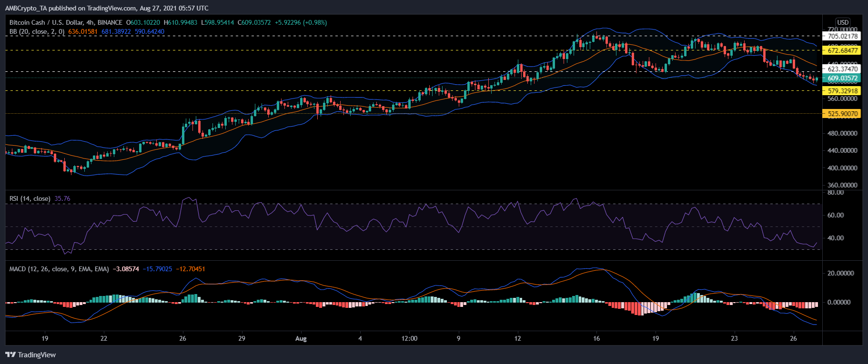Viewport: 868px width, 364px height.
Task: Click the RSI axis 60.00 label
Action: (836, 215)
